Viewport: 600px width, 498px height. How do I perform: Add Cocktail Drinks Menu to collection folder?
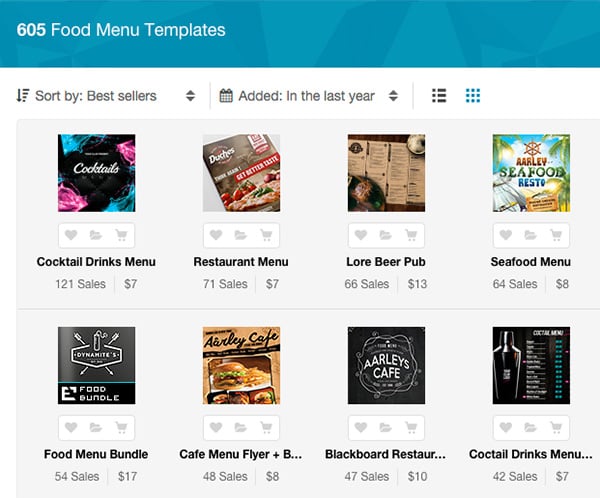coord(96,235)
